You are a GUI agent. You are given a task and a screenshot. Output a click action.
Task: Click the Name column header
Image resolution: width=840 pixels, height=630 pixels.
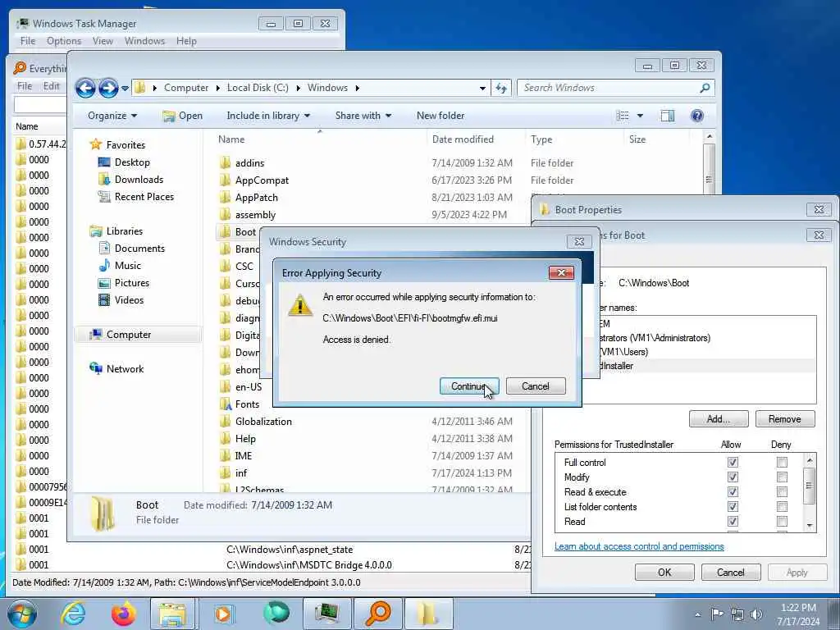coord(231,139)
